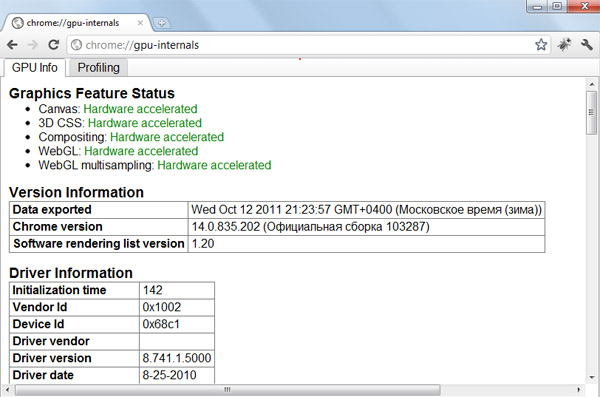Click the Chrome version label cell

[99, 227]
